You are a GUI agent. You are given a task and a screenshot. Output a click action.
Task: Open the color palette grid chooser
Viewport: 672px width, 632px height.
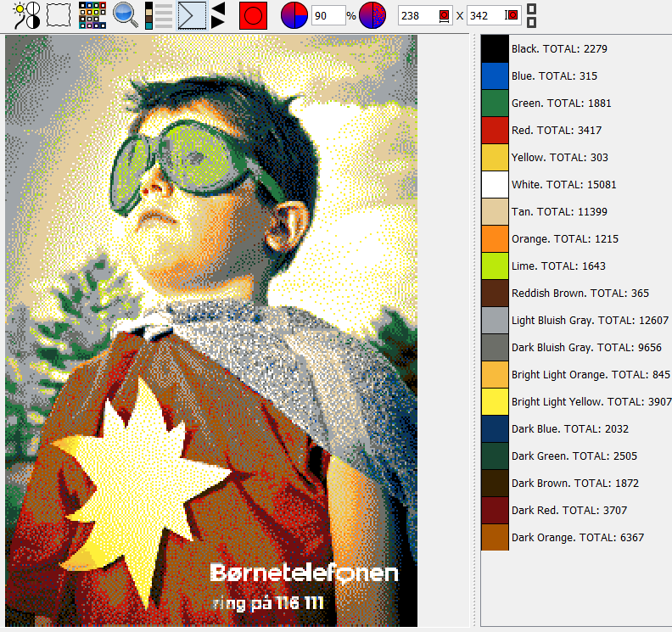point(92,15)
